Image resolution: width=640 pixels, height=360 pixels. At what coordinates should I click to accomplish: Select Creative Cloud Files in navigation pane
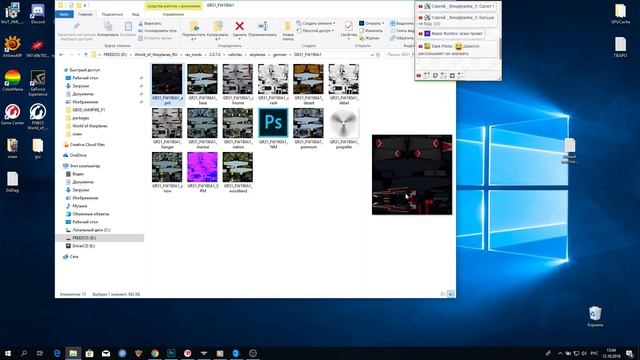coord(84,144)
